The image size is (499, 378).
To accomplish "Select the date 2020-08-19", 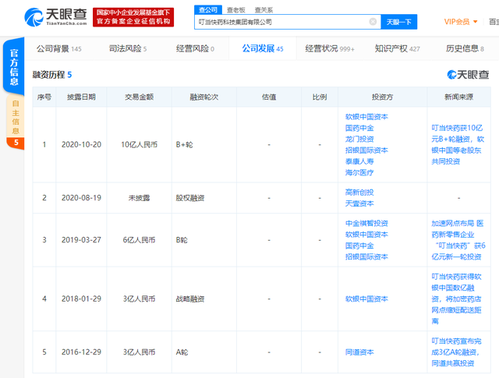I will pos(81,198).
